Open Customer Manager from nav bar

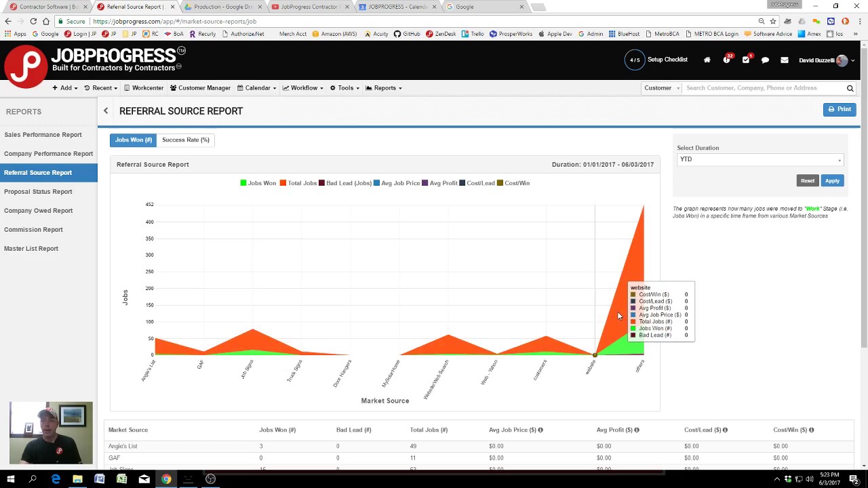[200, 88]
